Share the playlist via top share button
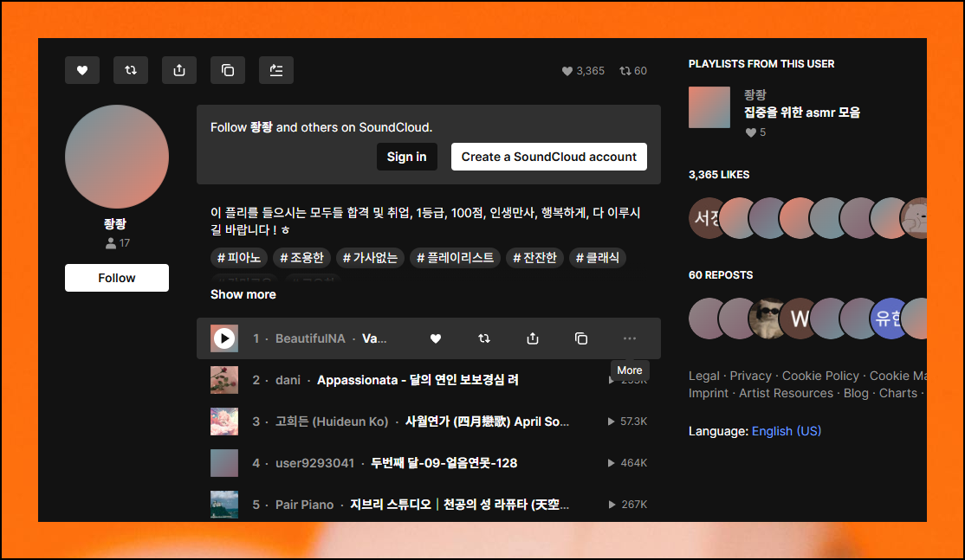The width and height of the screenshot is (965, 560). click(x=179, y=70)
